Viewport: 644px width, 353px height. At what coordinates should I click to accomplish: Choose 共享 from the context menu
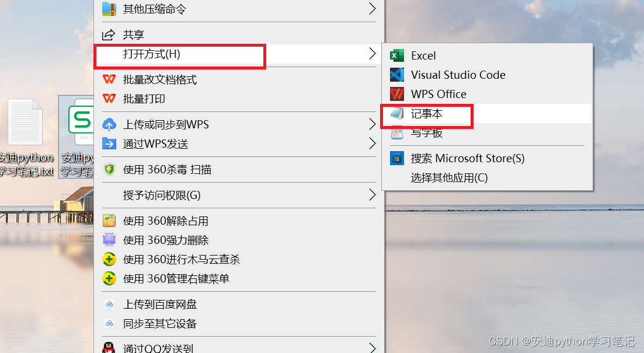point(239,35)
